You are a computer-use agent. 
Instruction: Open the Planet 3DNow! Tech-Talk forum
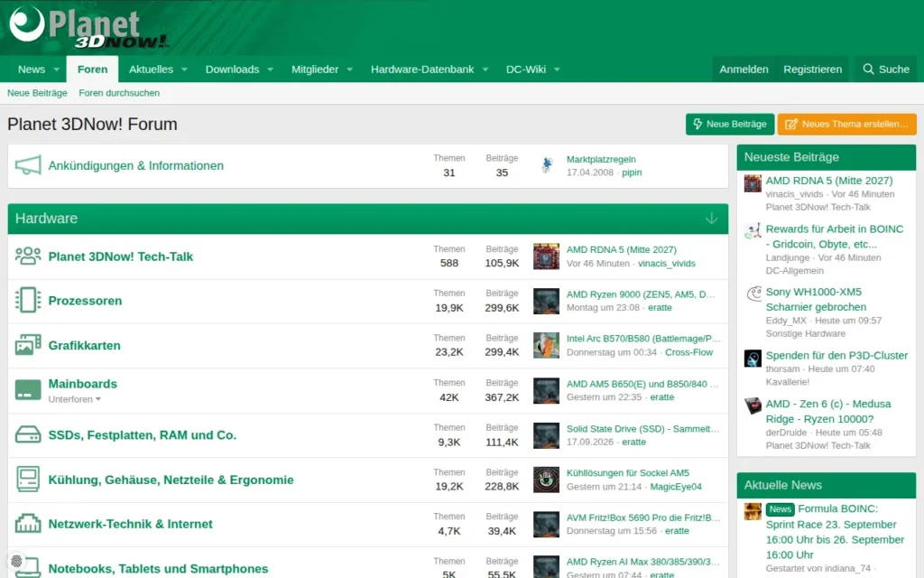point(121,256)
